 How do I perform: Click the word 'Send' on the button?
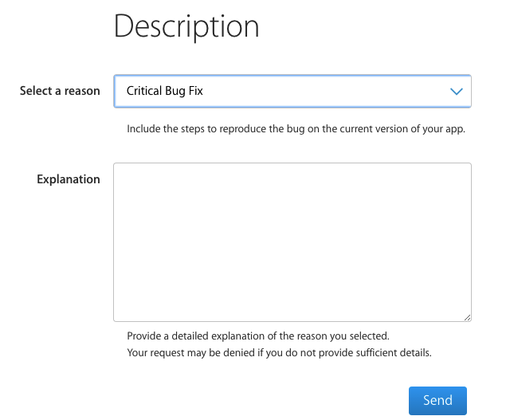tap(437, 401)
